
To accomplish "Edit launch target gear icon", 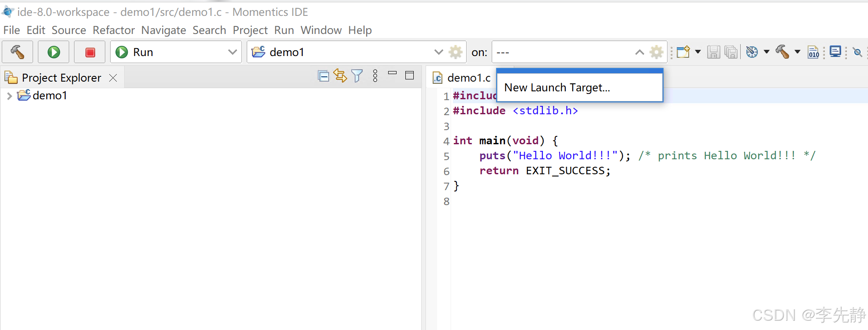I will tap(657, 52).
